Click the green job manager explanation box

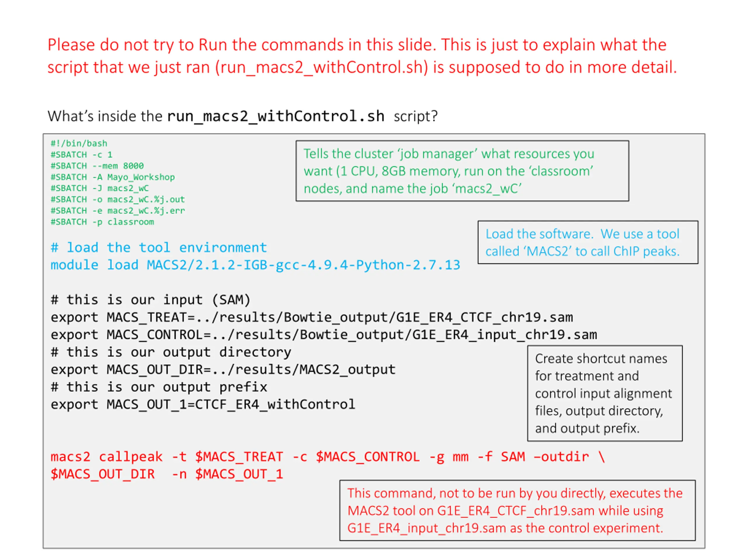click(x=462, y=171)
